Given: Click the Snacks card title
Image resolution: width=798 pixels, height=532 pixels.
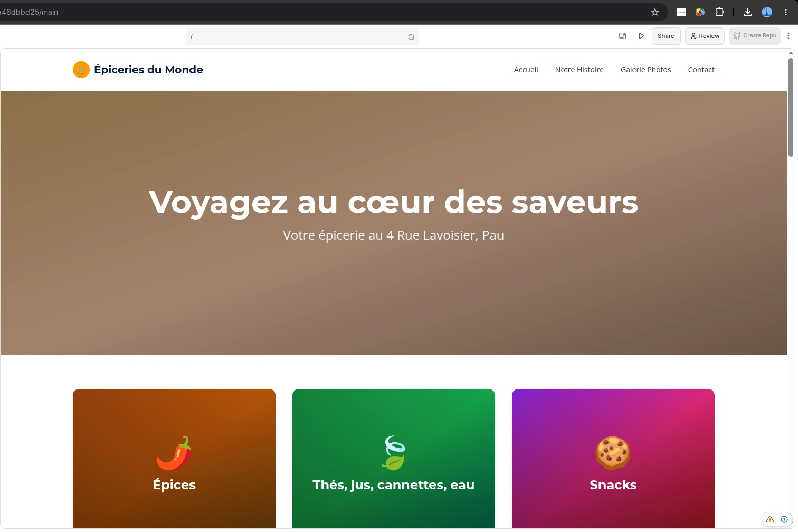Looking at the screenshot, I should click(613, 484).
